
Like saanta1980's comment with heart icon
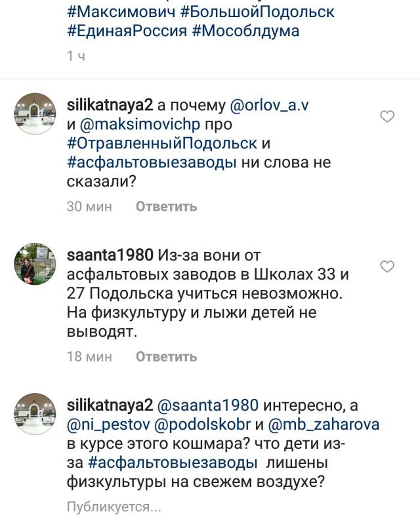tap(387, 266)
